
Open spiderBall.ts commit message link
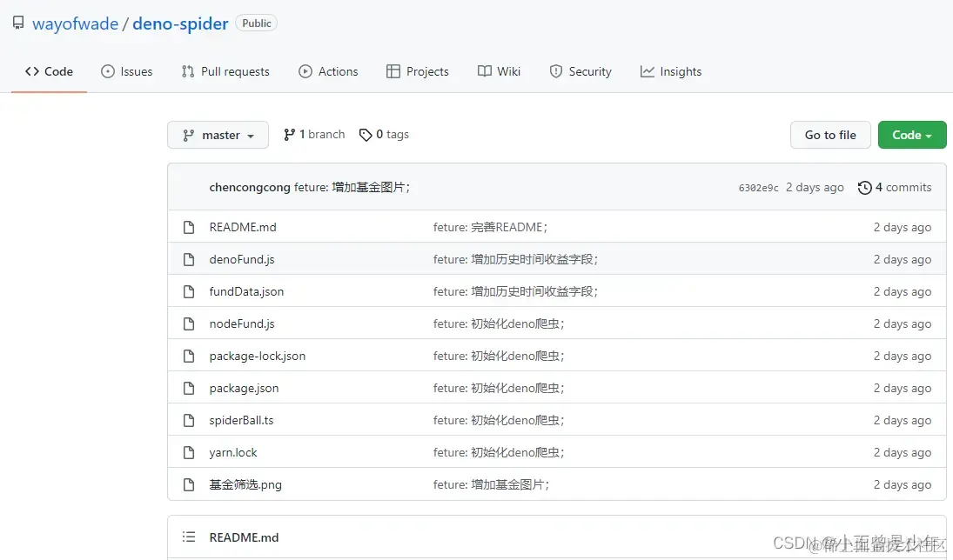click(499, 420)
